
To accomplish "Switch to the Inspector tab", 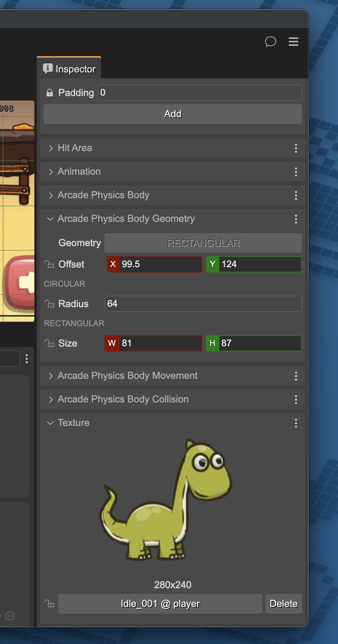I will 69,69.
